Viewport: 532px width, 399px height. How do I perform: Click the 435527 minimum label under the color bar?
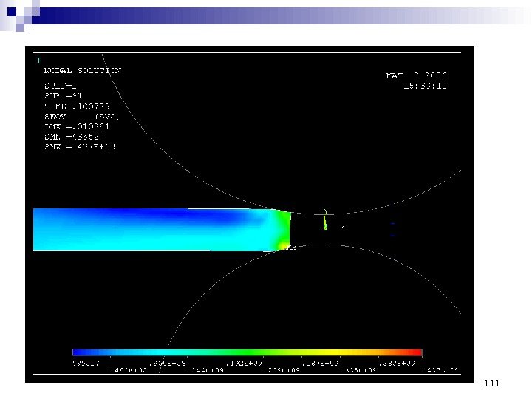coord(86,363)
